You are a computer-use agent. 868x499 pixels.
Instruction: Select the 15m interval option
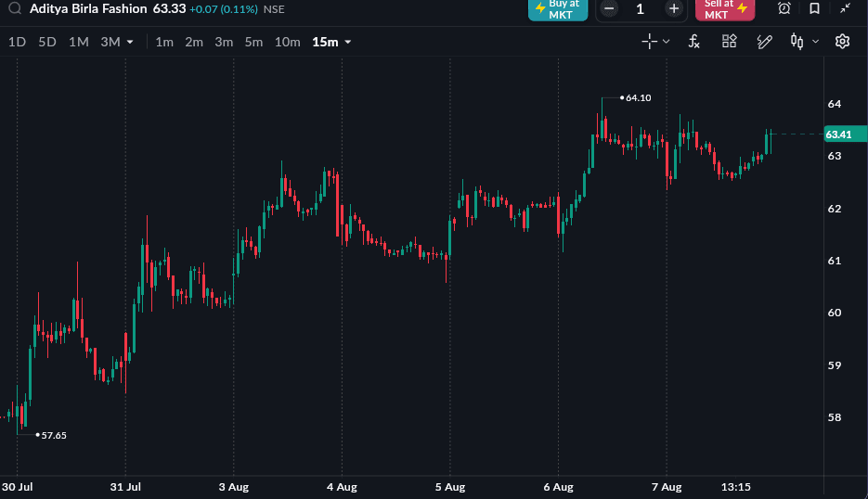[325, 42]
